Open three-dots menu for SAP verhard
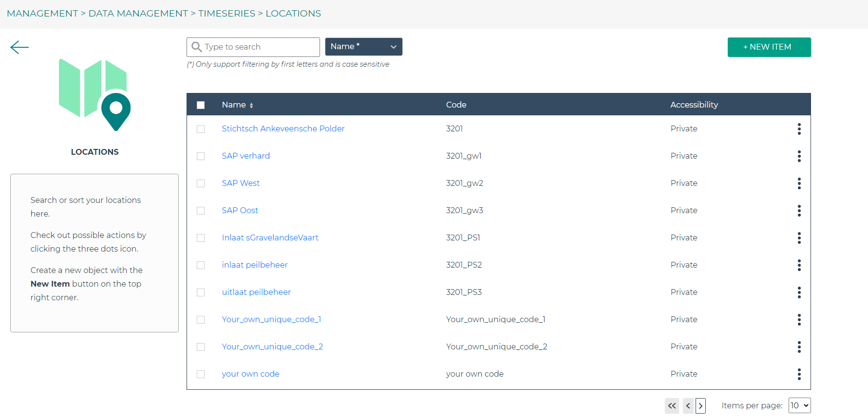The width and height of the screenshot is (868, 419). pyautogui.click(x=799, y=156)
